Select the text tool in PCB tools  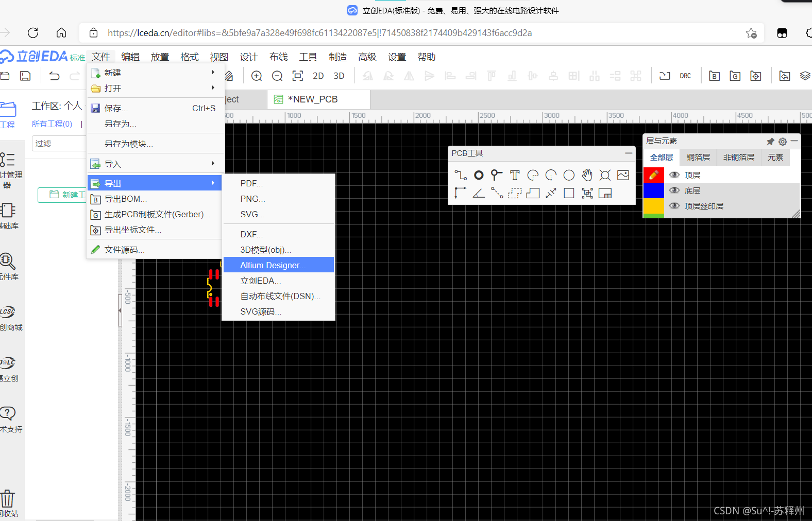pyautogui.click(x=515, y=176)
